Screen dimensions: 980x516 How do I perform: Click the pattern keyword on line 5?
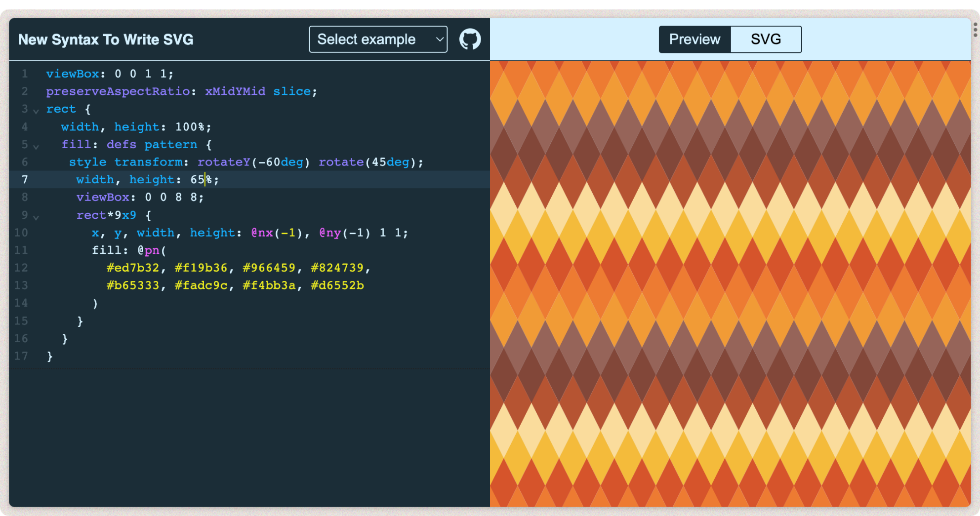[170, 145]
